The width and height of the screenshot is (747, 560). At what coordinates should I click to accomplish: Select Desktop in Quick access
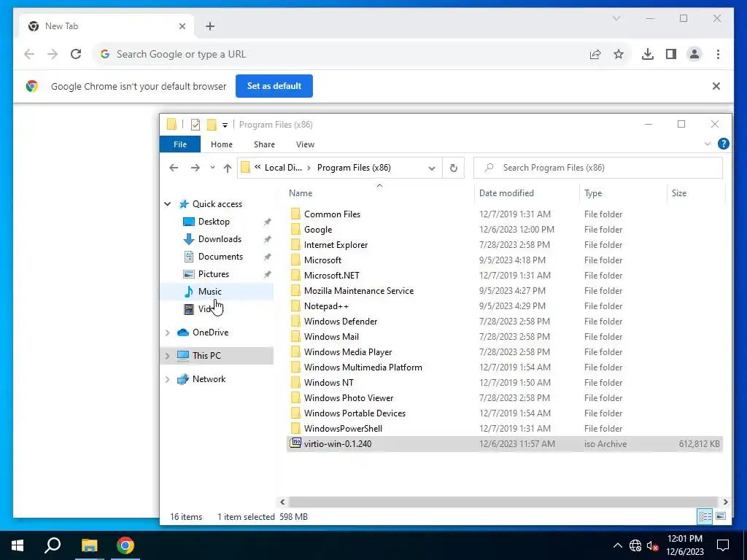(214, 222)
